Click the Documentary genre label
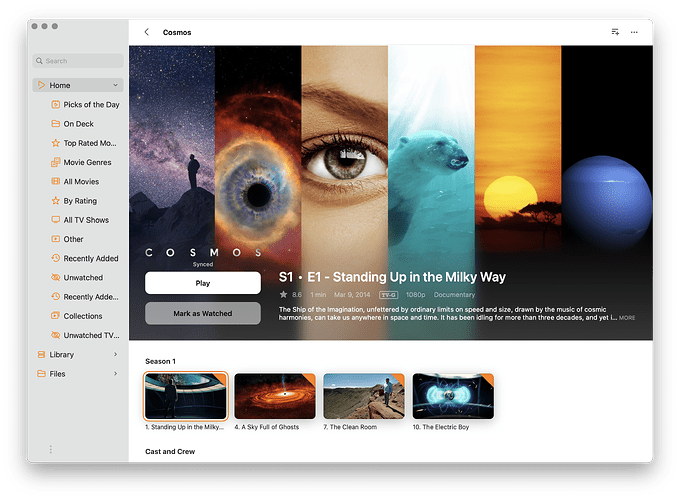Screen dimensions: 681x500 pos(454,295)
